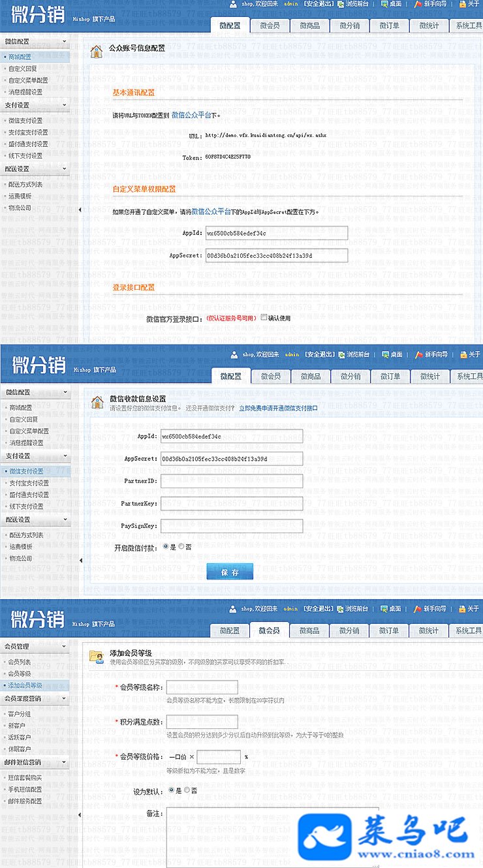Open 客户分组 in the sidebar
483x868 pixels.
point(19,714)
